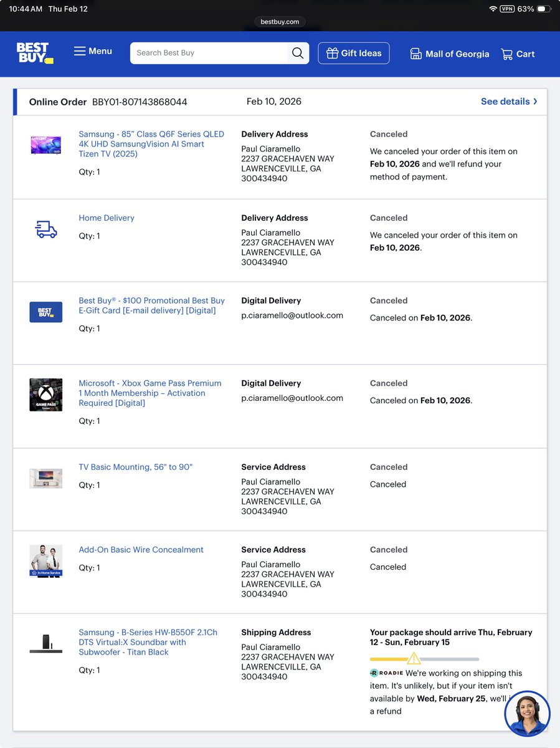This screenshot has width=560, height=748.
Task: Select the p.ciaramello@outlook.com on gift card row
Action: (292, 315)
